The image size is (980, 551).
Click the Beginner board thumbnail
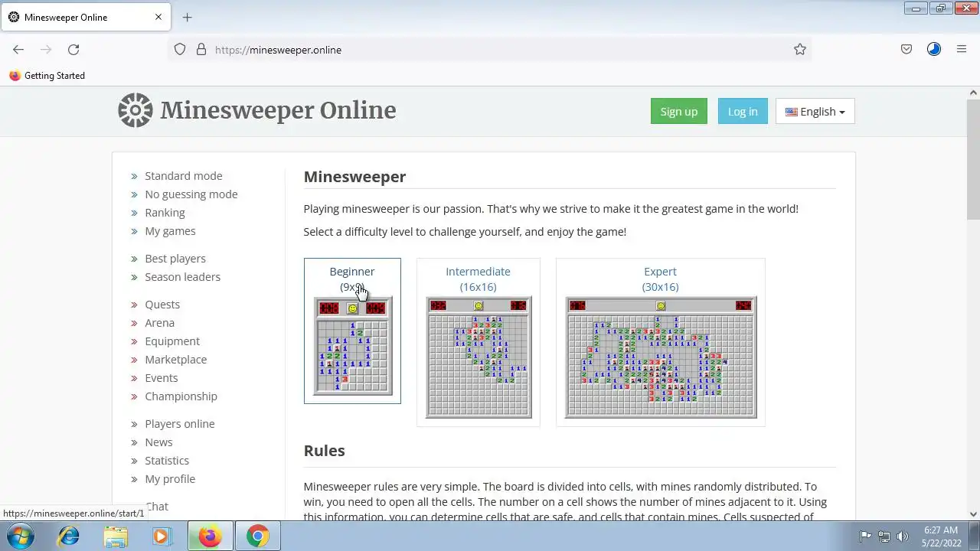point(352,346)
